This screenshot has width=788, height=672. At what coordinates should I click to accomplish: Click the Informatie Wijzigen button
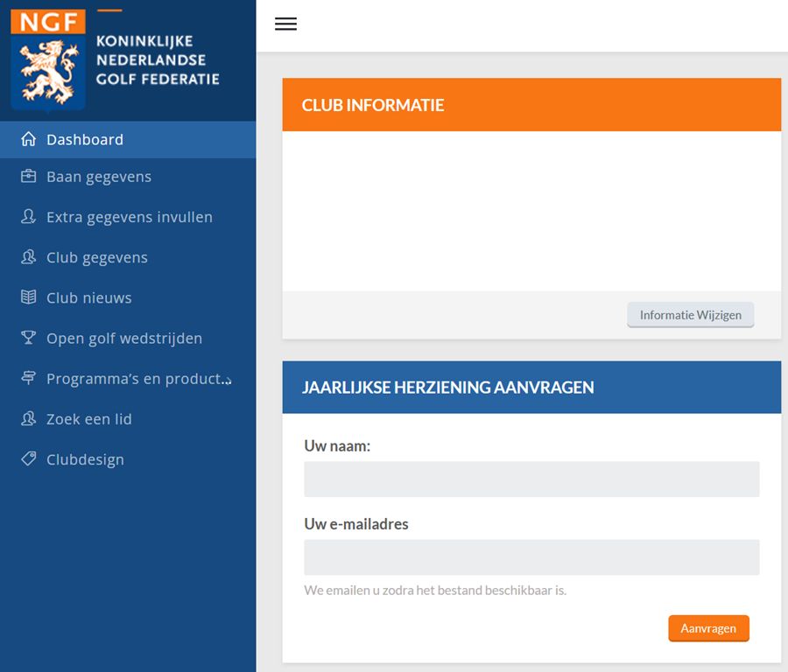[x=691, y=315]
